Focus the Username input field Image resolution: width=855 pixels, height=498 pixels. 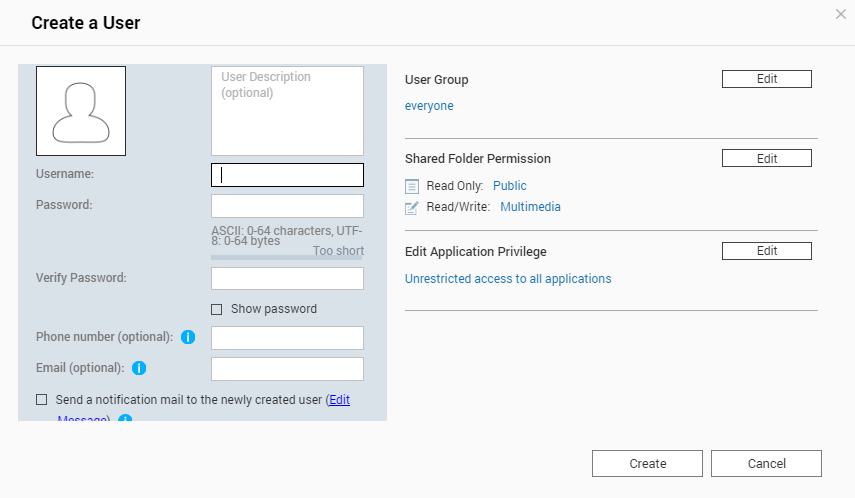(x=287, y=175)
